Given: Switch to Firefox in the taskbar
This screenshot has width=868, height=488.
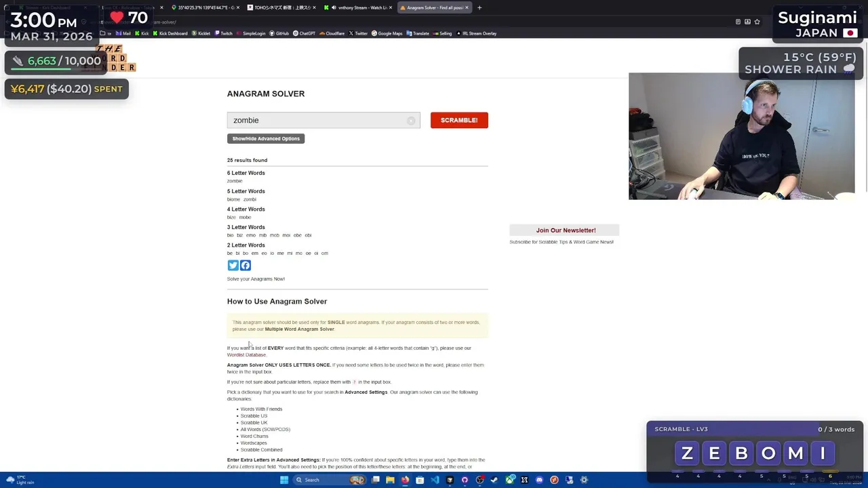Looking at the screenshot, I should (x=406, y=480).
